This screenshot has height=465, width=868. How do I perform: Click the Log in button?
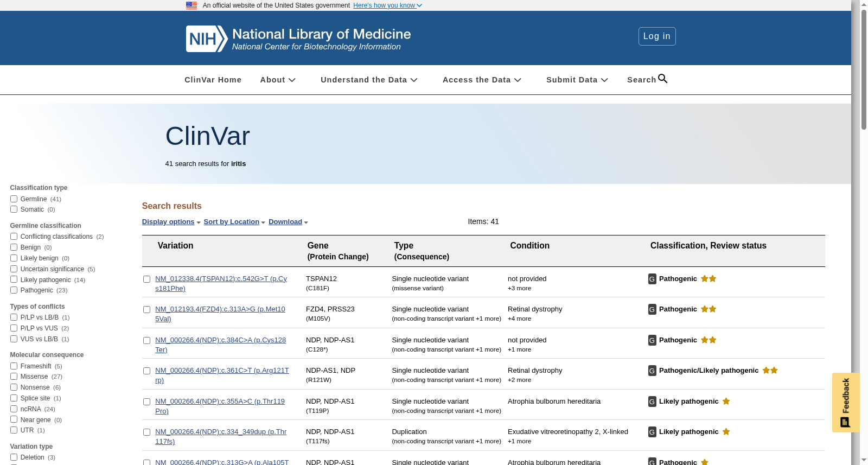coord(657,36)
